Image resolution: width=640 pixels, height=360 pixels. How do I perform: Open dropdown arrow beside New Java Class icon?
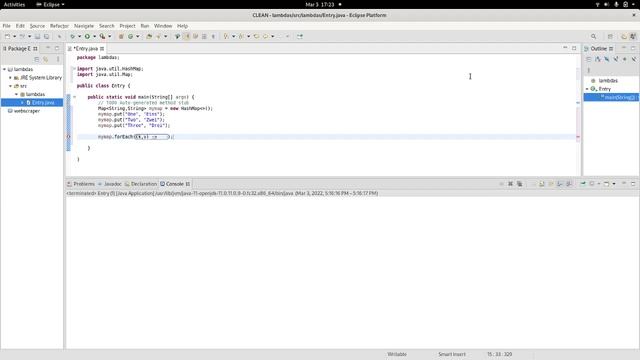tap(138, 36)
